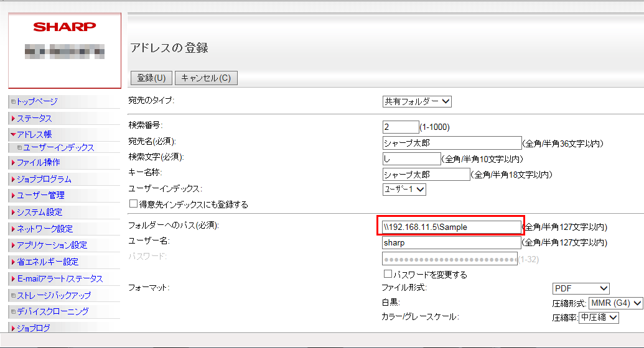Image resolution: width=644 pixels, height=348 pixels.
Task: Open 宛先のタイプ dropdown
Action: pyautogui.click(x=417, y=101)
